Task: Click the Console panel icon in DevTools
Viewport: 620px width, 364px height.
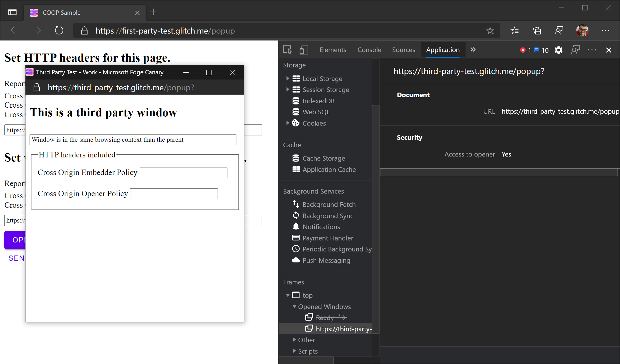Action: coord(369,50)
